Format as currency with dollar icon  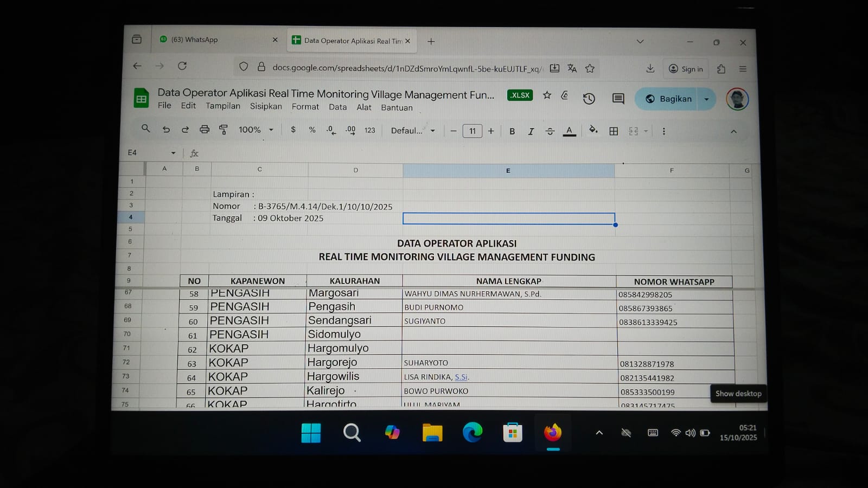pyautogui.click(x=293, y=130)
